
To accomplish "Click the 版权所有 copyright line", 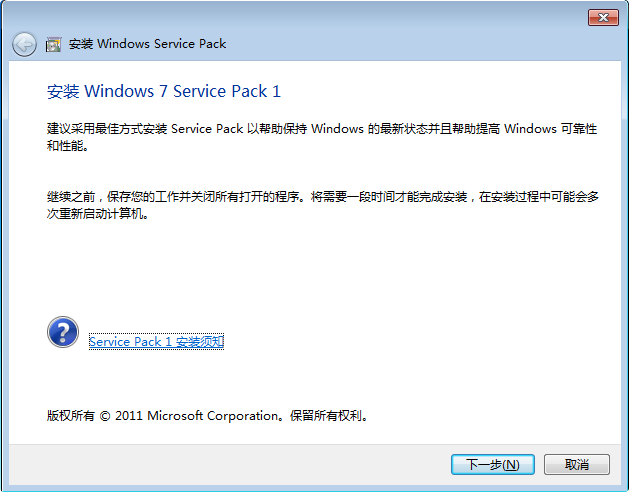I will (207, 416).
